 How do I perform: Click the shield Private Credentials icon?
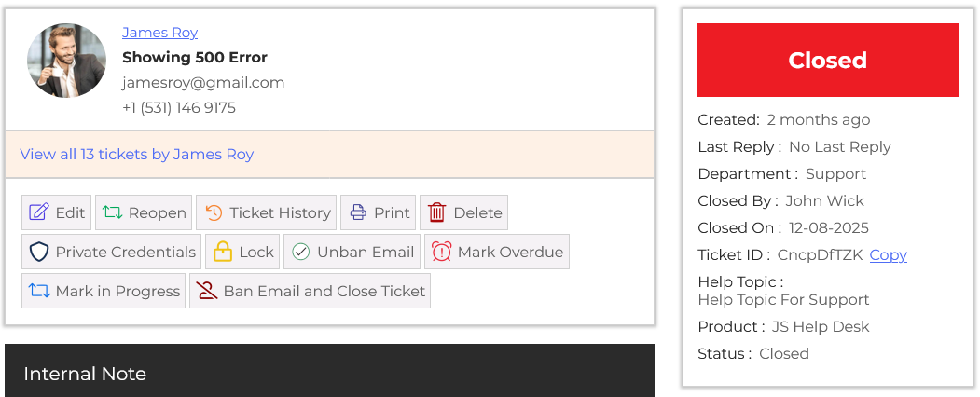point(39,252)
